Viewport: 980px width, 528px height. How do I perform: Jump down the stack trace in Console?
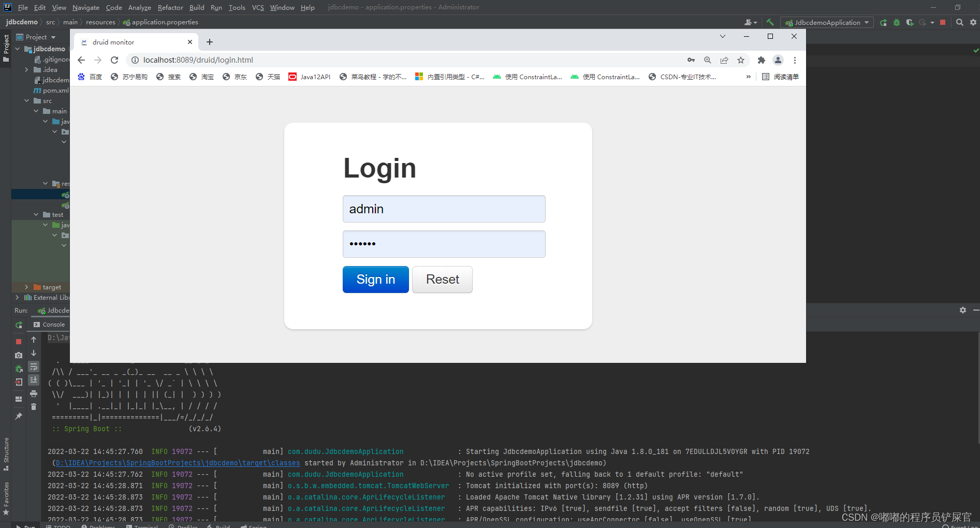pyautogui.click(x=34, y=353)
